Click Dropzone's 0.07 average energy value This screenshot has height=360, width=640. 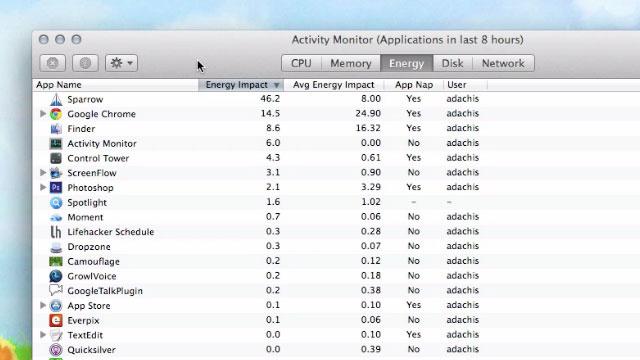(x=371, y=246)
